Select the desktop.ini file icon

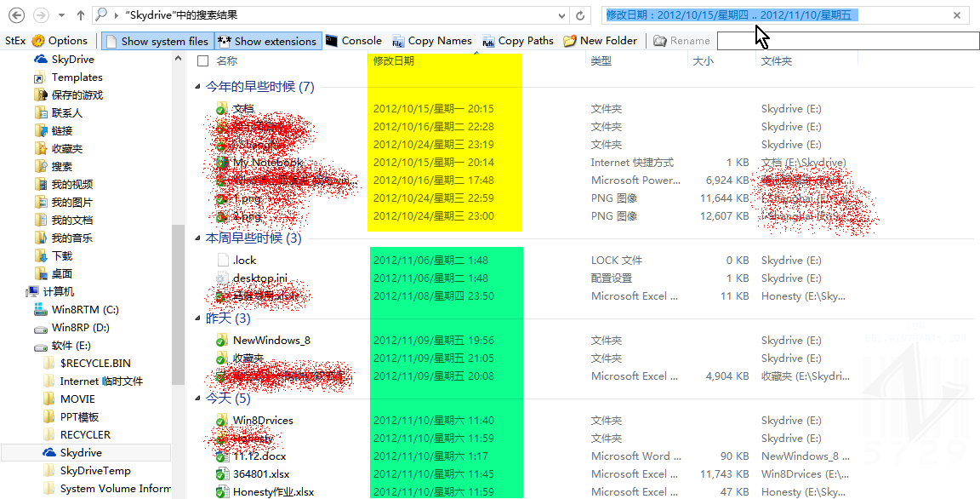coord(222,278)
